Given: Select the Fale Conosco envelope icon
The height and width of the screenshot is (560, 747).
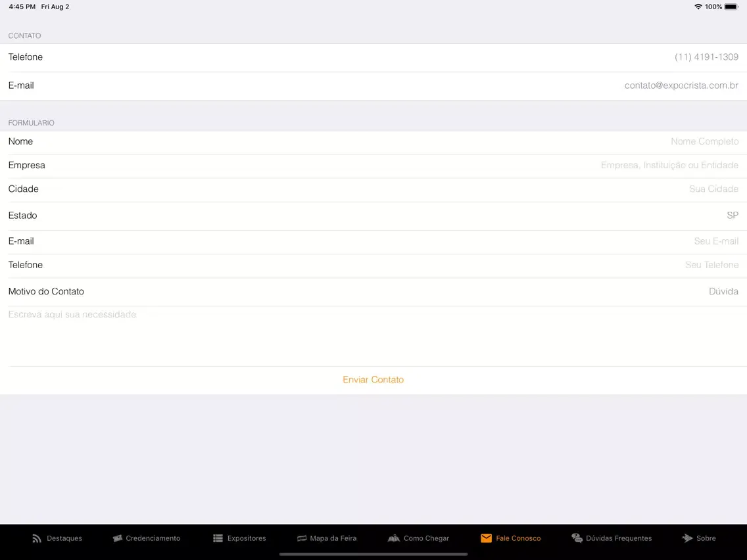Looking at the screenshot, I should 486,538.
